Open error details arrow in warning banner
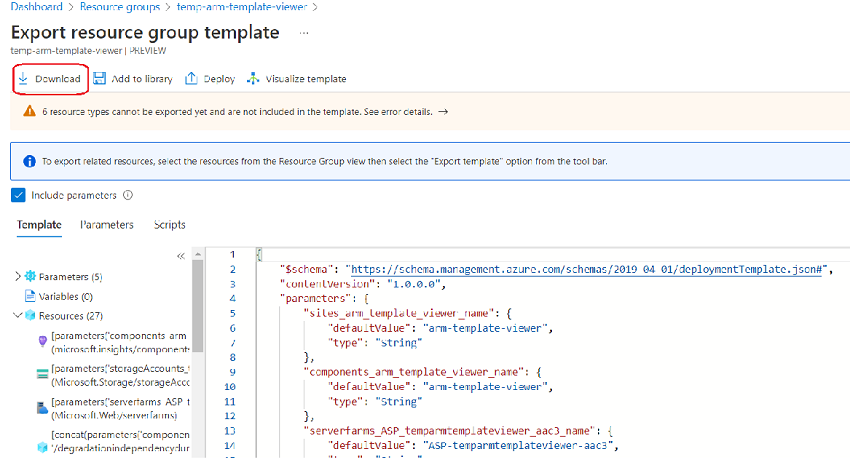 [443, 112]
